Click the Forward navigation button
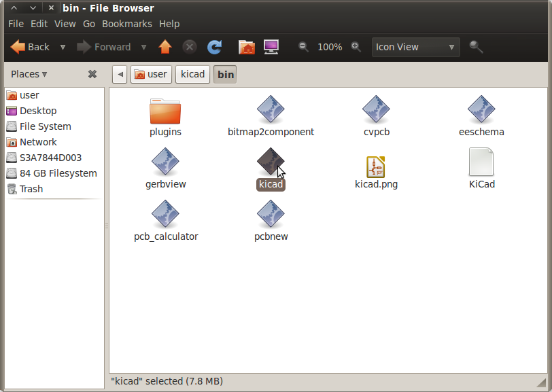 [x=103, y=47]
